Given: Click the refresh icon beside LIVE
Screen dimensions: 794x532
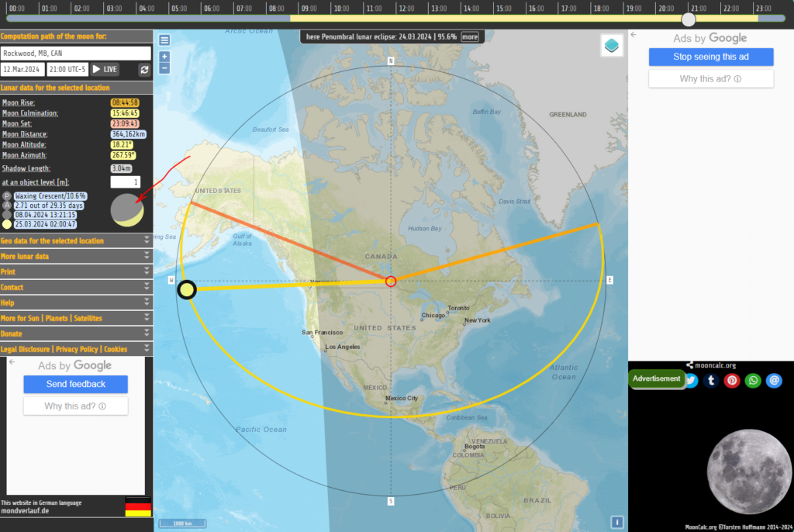Looking at the screenshot, I should click(x=144, y=70).
